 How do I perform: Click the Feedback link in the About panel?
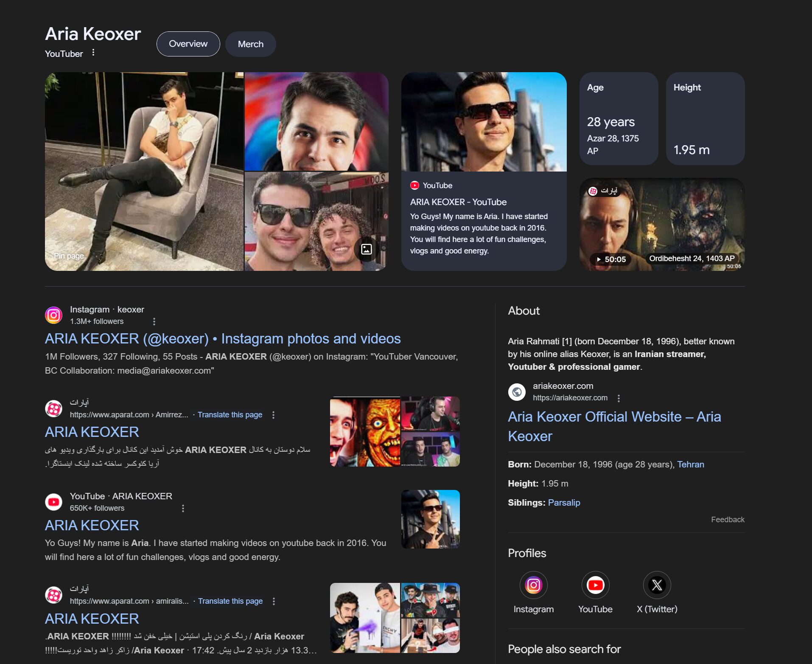pyautogui.click(x=727, y=520)
